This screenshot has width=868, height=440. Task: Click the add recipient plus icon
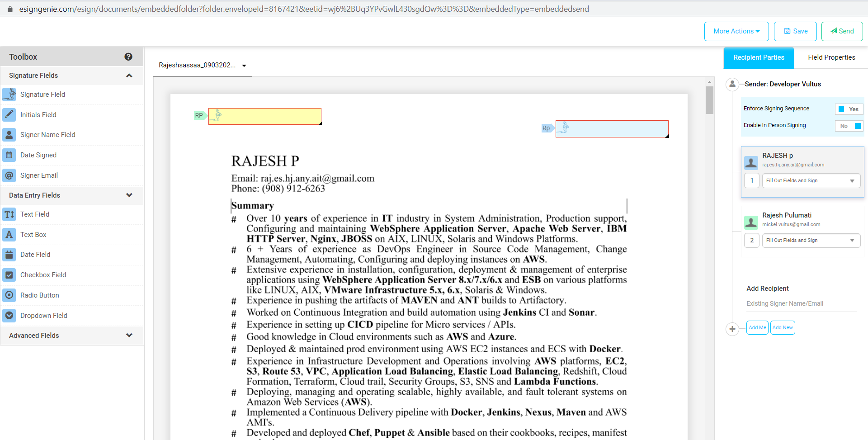(732, 329)
